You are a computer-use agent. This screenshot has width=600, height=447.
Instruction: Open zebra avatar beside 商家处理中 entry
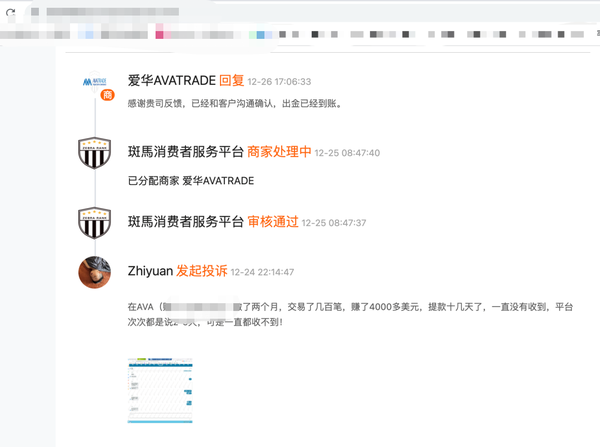click(x=95, y=153)
